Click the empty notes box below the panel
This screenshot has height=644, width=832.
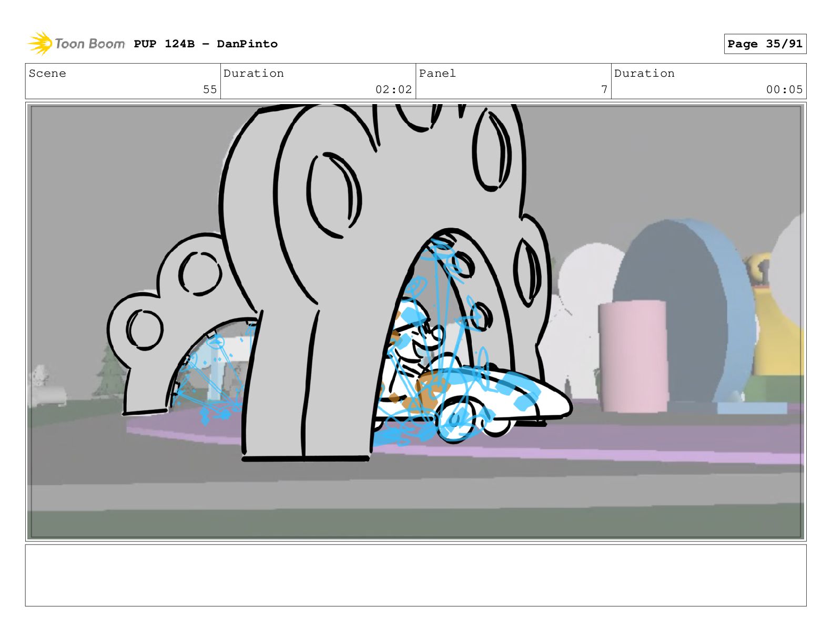coord(415,575)
